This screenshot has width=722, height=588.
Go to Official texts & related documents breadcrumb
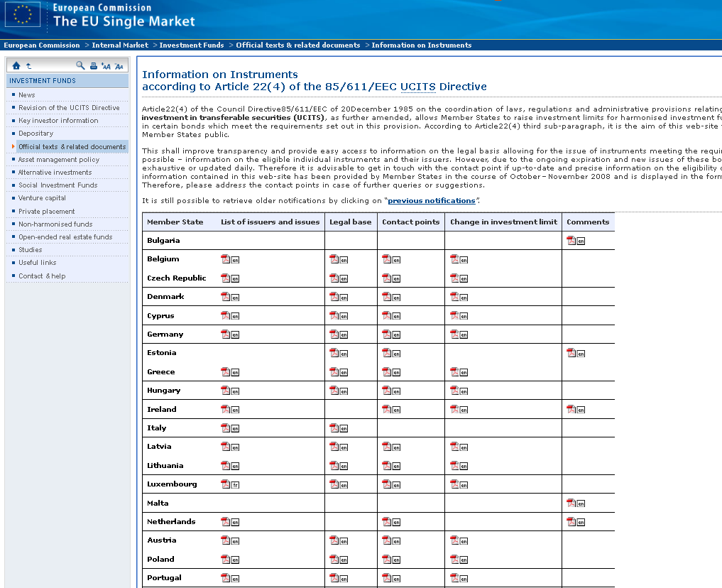(298, 45)
